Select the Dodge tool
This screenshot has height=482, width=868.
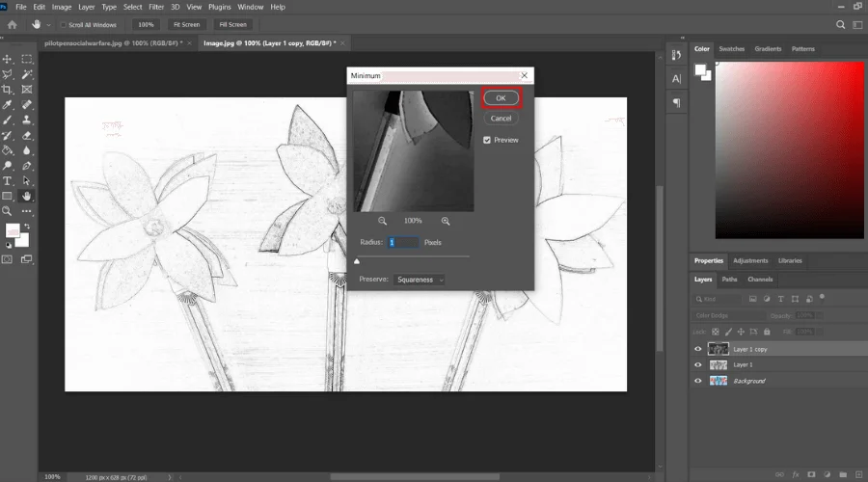pos(7,166)
